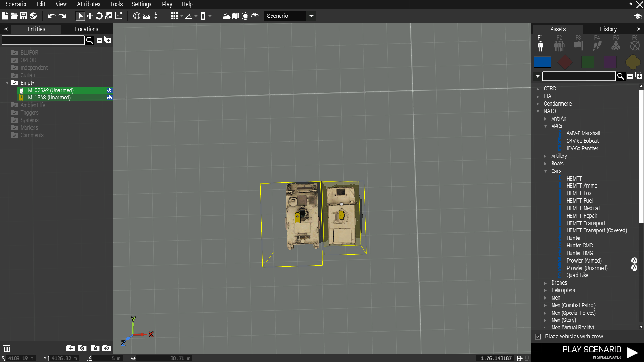The image size is (644, 362).
Task: Select the rotation widget tool in toolbar
Action: [x=99, y=16]
